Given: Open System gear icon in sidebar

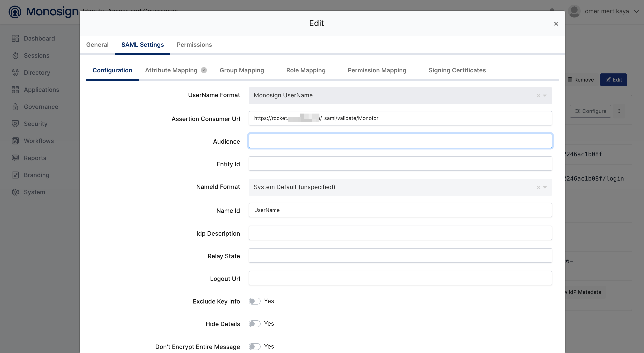Looking at the screenshot, I should click(15, 192).
